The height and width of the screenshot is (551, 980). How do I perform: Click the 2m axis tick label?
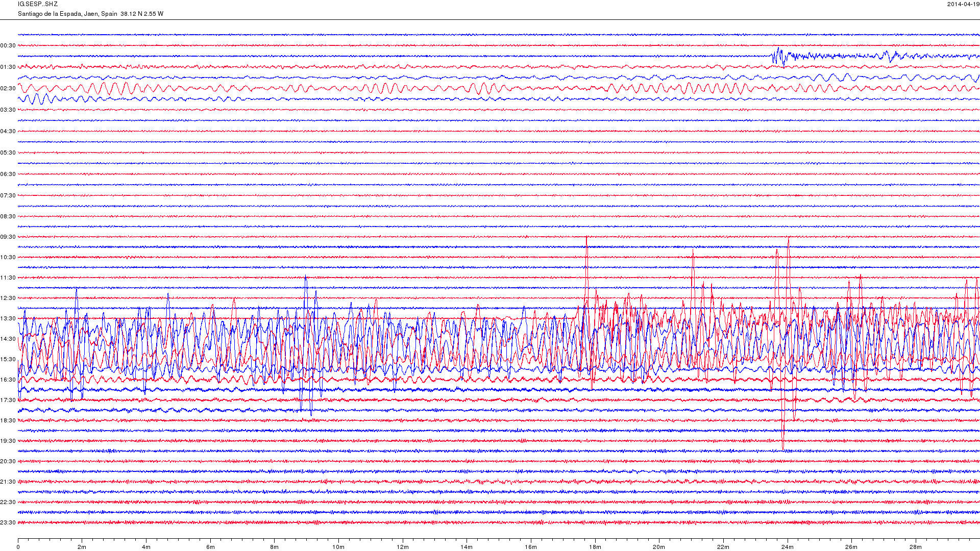(82, 547)
